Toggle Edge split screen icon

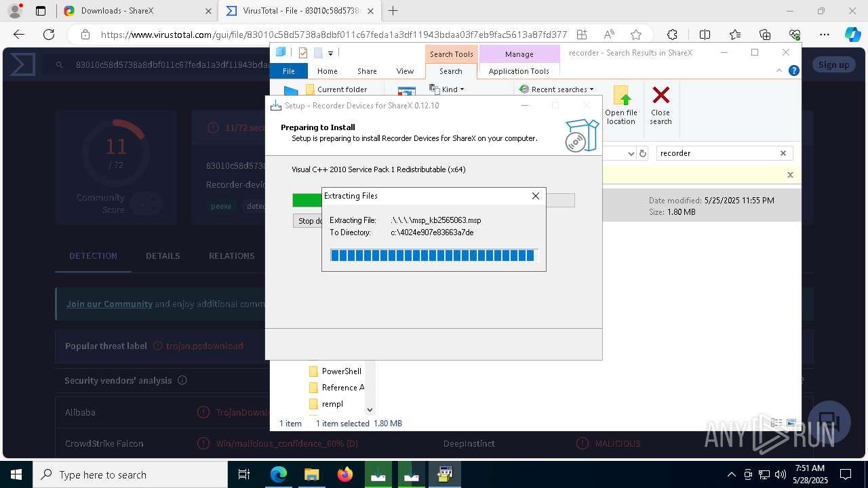pyautogui.click(x=705, y=35)
